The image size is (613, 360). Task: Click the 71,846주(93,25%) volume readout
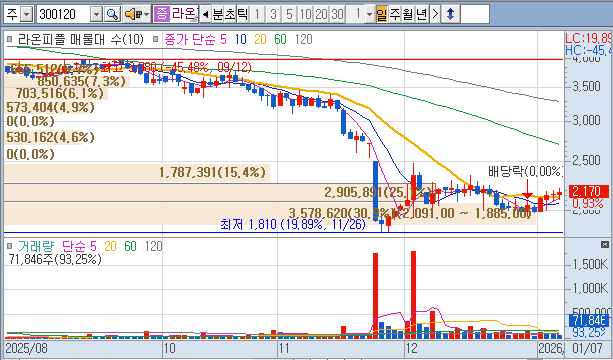[55, 259]
